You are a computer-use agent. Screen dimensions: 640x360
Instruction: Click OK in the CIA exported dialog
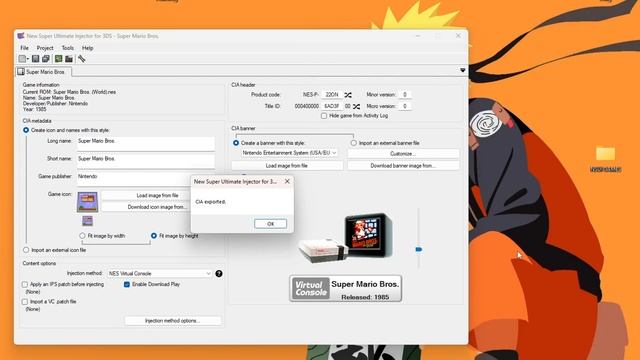pos(270,224)
